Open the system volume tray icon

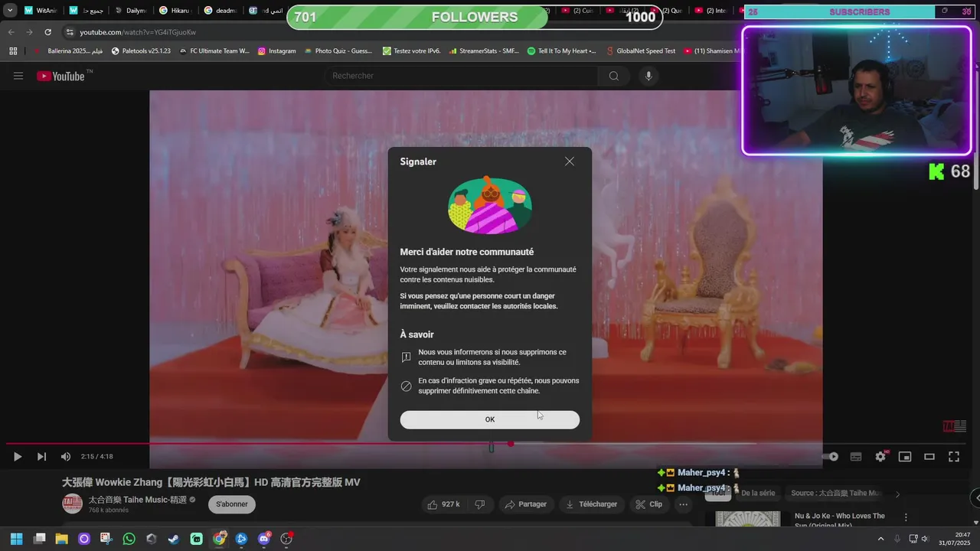[926, 539]
